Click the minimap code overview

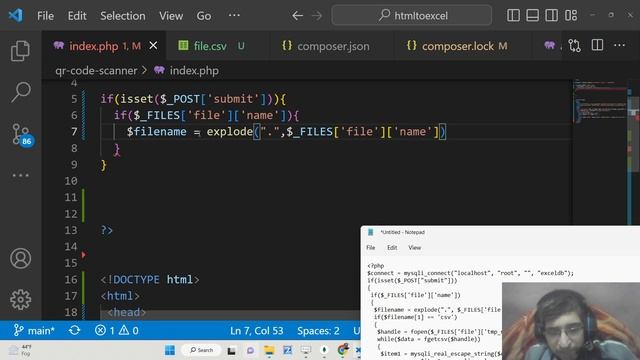(x=600, y=102)
